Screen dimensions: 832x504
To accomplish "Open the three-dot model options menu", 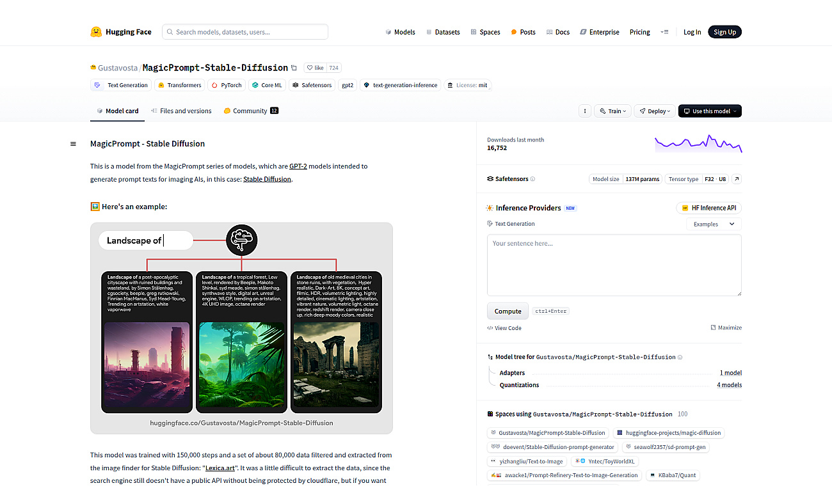I will pyautogui.click(x=584, y=111).
